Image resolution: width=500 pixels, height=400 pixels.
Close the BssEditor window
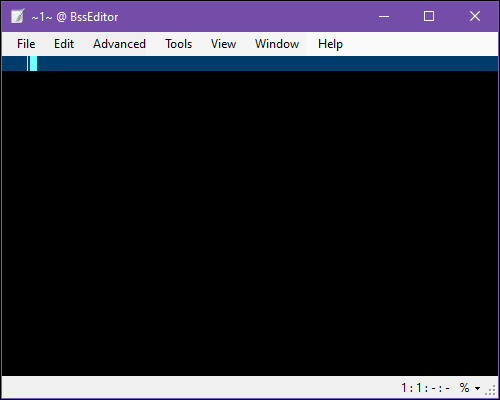[x=475, y=16]
